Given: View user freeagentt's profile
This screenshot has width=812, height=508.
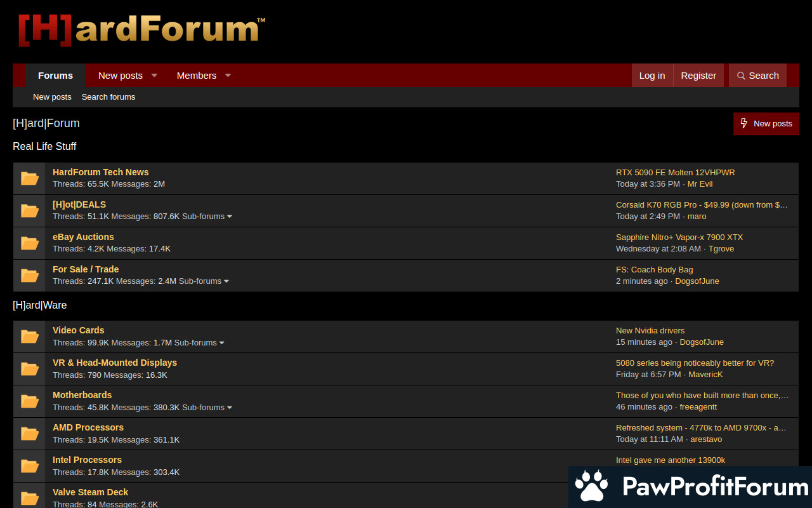Looking at the screenshot, I should point(698,407).
